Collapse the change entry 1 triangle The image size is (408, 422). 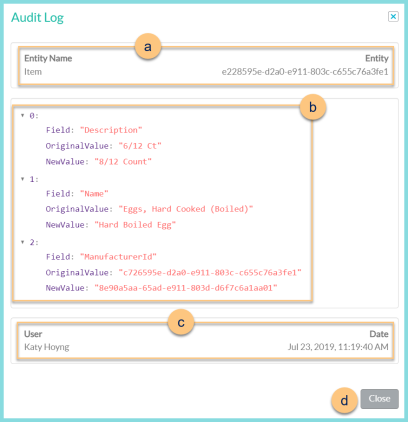[23, 179]
